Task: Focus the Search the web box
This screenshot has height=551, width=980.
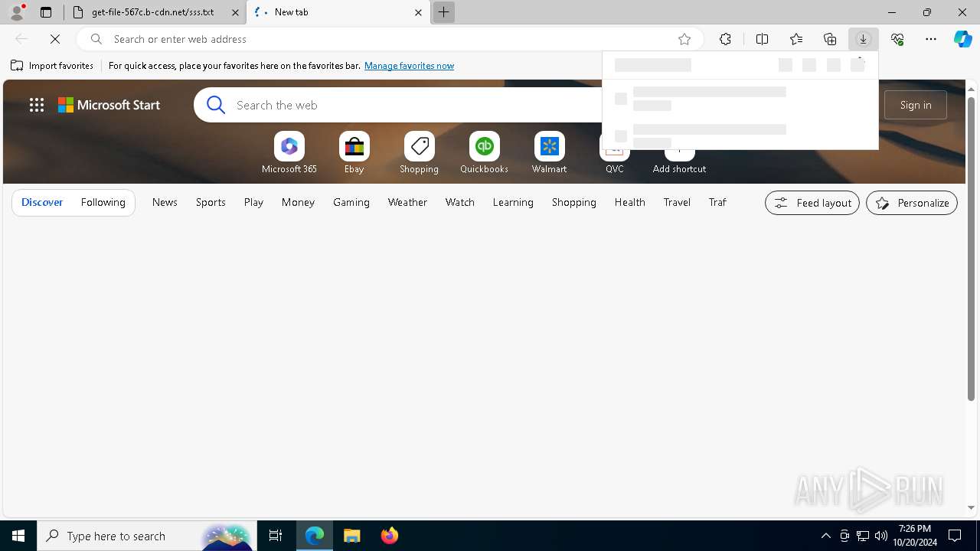Action: click(x=417, y=105)
